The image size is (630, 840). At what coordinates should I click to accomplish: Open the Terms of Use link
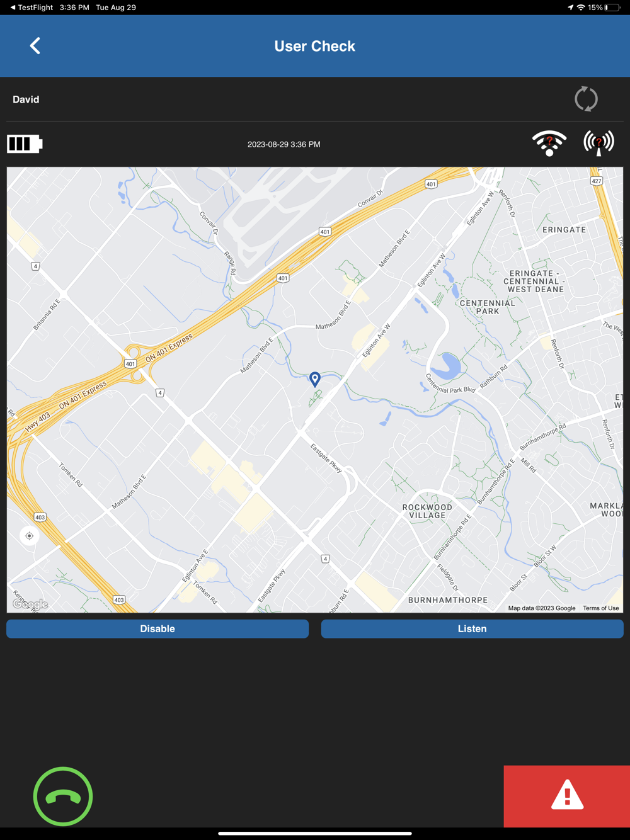(601, 608)
